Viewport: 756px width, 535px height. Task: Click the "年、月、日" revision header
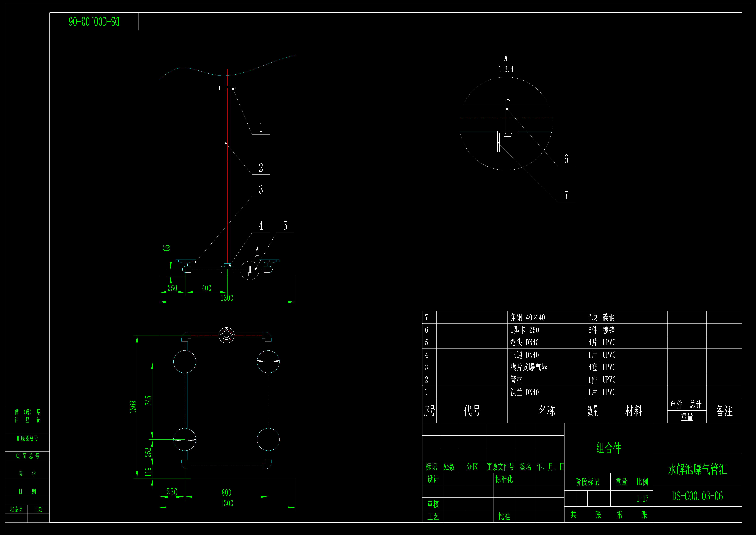tap(550, 467)
